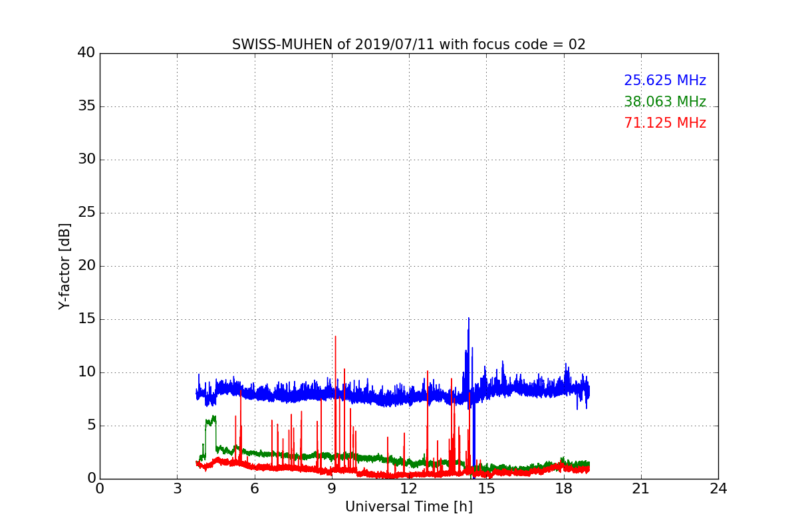The width and height of the screenshot is (798, 532).
Task: Click y-axis tick value 25
Action: 86,213
